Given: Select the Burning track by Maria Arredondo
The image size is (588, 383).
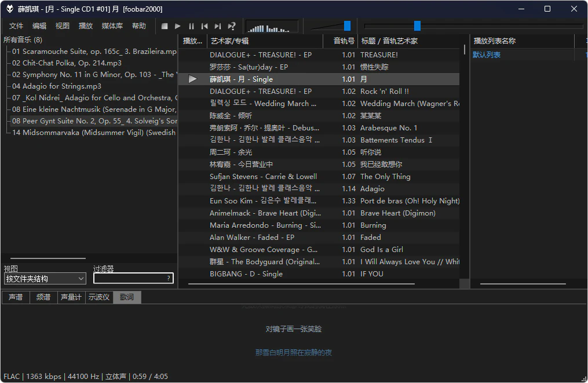Looking at the screenshot, I should coord(319,225).
